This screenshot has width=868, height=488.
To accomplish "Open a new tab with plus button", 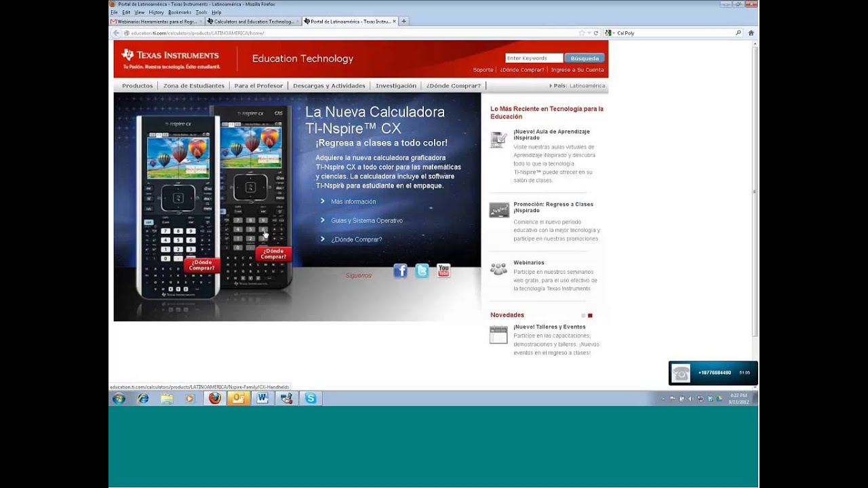I will pos(404,21).
